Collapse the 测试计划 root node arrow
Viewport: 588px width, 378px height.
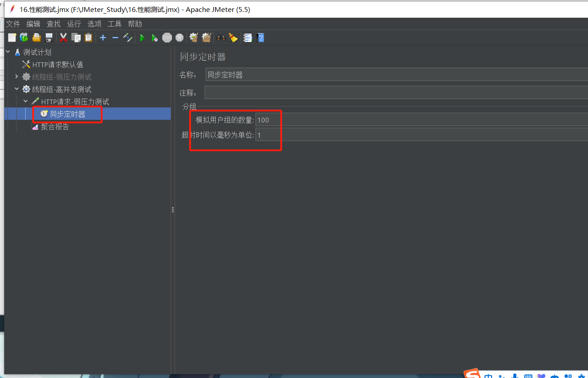pos(8,52)
